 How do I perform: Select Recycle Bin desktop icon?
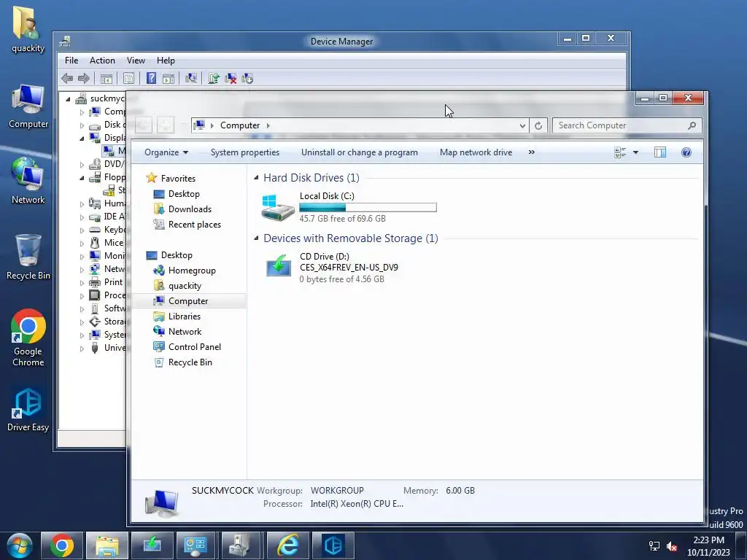pyautogui.click(x=28, y=257)
